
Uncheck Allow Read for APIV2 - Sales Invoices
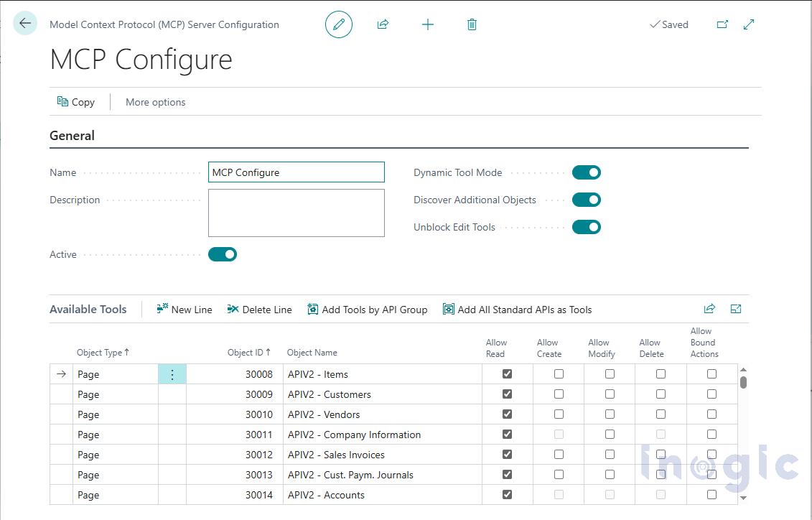507,454
